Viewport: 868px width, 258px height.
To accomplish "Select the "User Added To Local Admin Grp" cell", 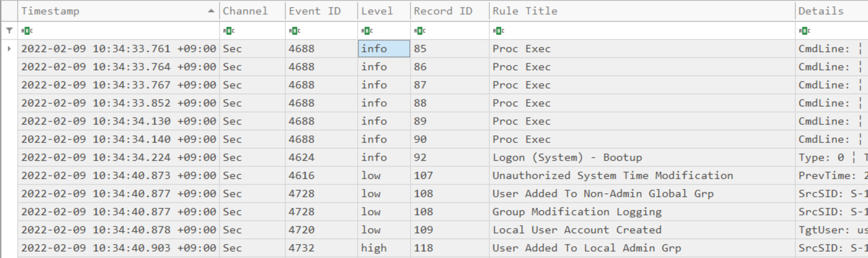I will (x=586, y=248).
